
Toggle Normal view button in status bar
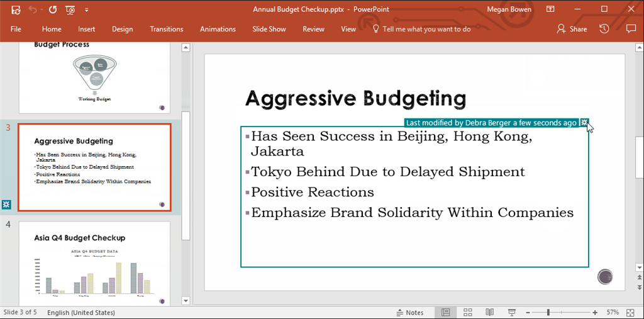tap(446, 312)
